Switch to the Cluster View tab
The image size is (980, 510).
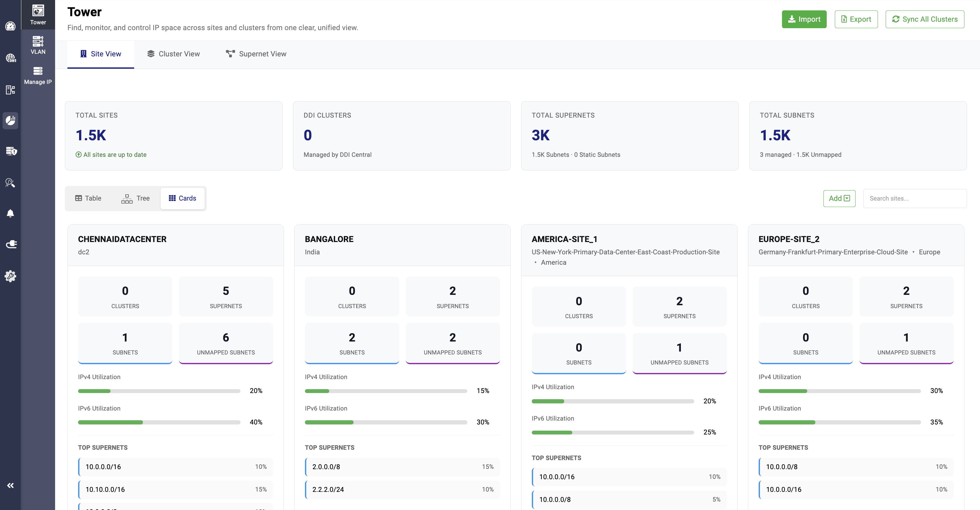[173, 54]
